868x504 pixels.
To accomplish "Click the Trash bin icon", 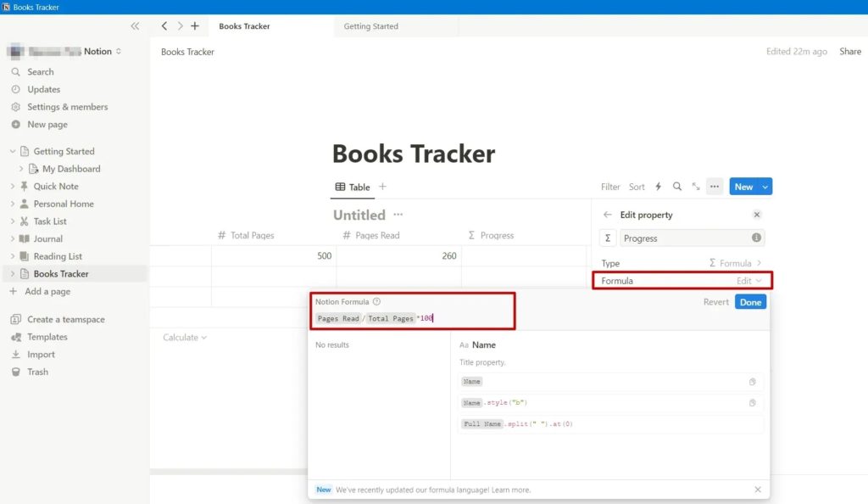I will [x=15, y=372].
